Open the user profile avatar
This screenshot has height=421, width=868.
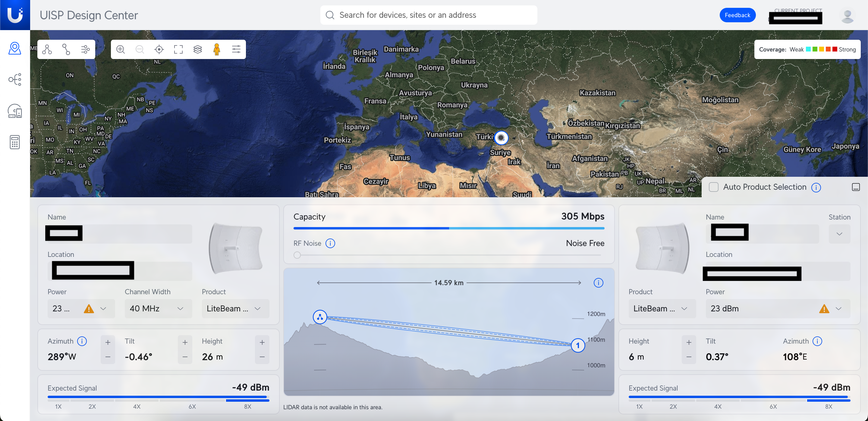pos(848,16)
